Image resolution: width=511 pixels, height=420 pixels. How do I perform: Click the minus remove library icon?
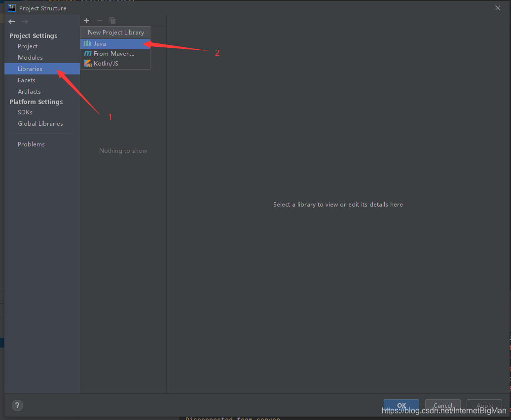100,21
